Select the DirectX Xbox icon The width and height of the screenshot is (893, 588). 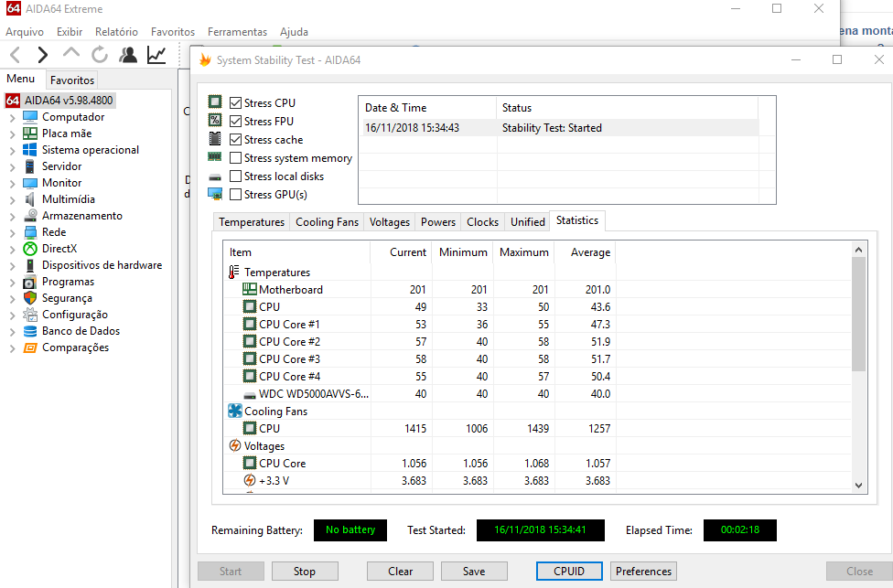point(30,249)
